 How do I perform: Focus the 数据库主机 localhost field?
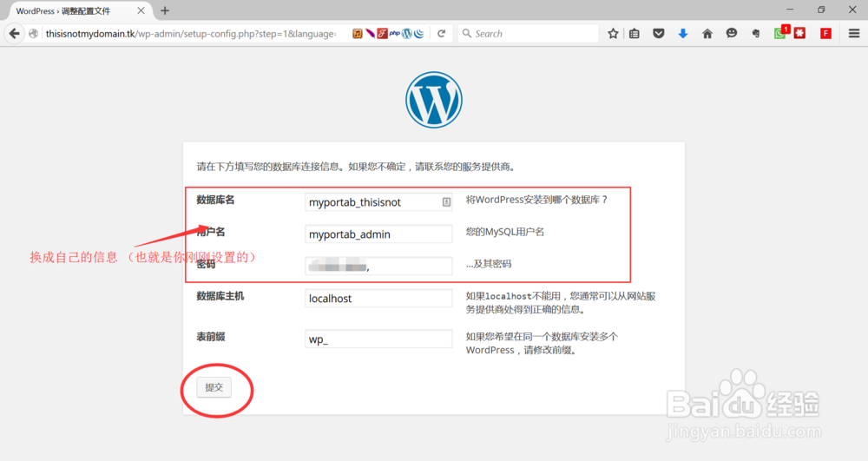point(378,299)
